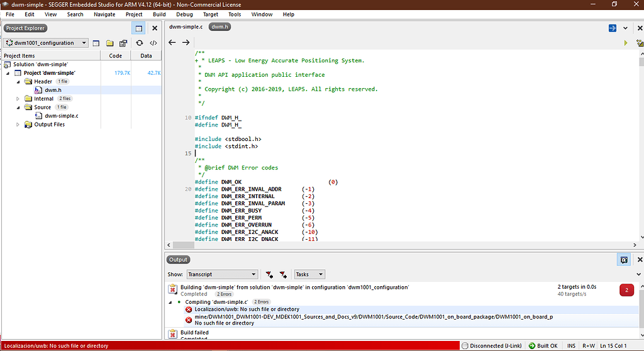Select the Internal folder
This screenshot has height=351, width=644.
pos(43,99)
